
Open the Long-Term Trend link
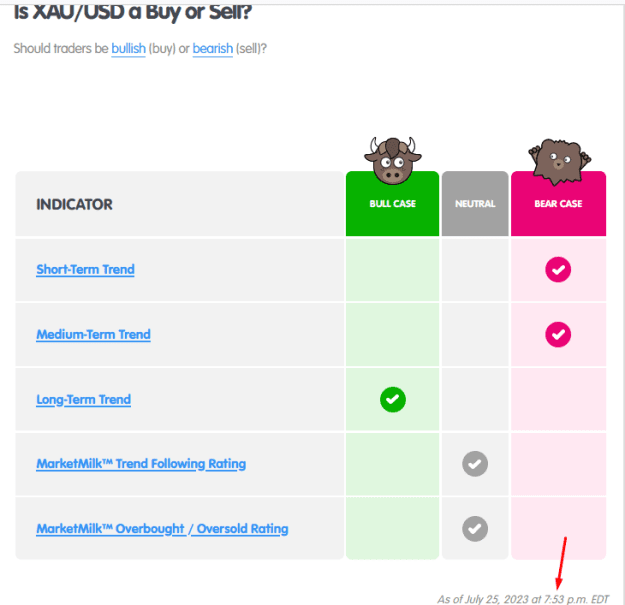(x=83, y=399)
